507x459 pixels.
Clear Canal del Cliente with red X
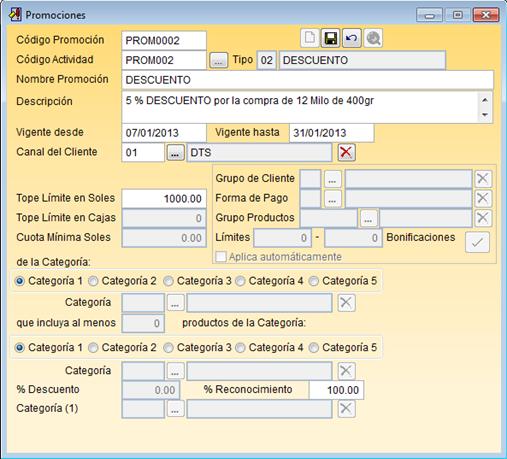(x=346, y=152)
